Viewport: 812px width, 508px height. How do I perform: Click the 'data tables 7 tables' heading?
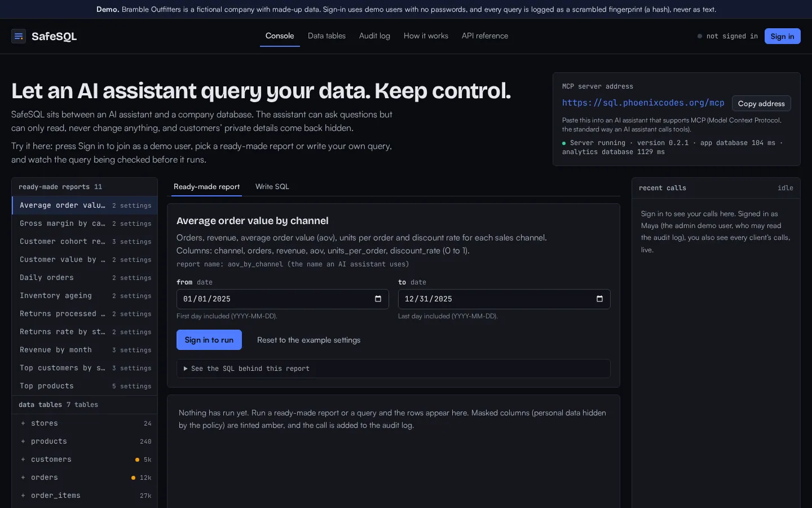click(x=58, y=405)
